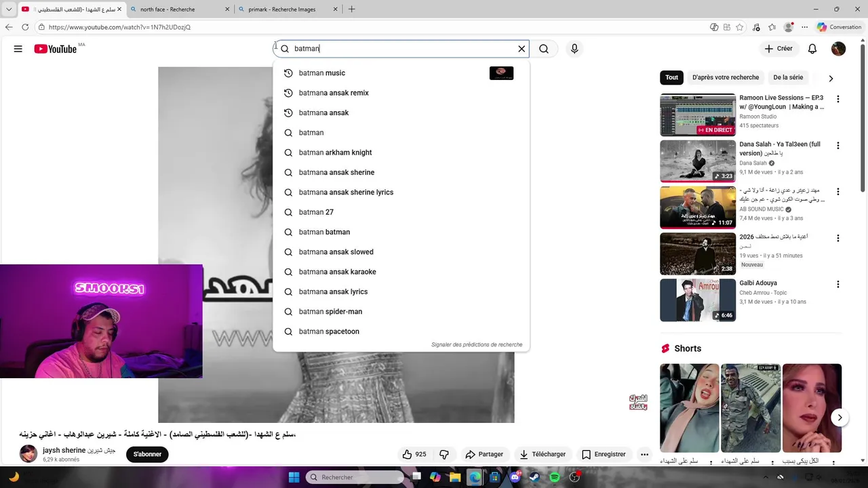Viewport: 868px width, 488px height.
Task: Open more actions below the video
Action: coord(644,454)
